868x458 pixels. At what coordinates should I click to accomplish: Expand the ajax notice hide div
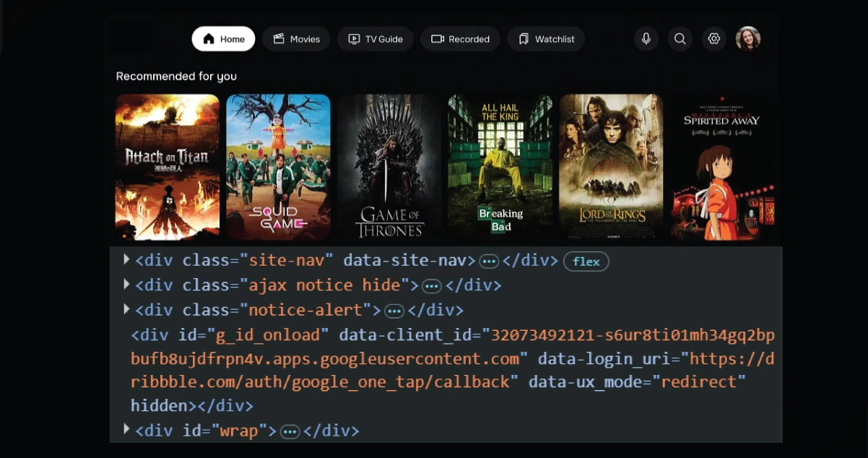[x=126, y=285]
